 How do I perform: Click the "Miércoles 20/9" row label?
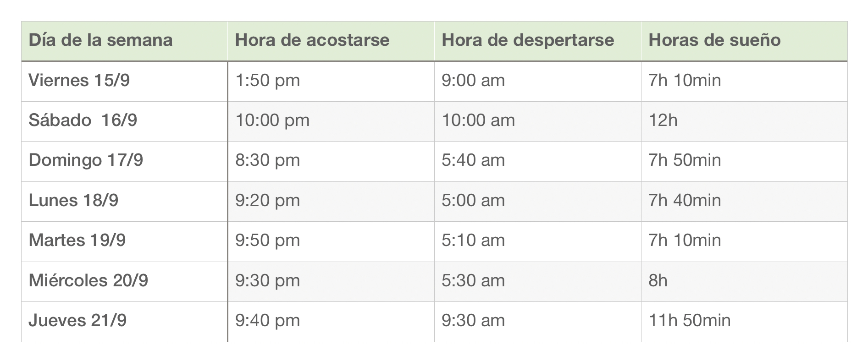[88, 280]
